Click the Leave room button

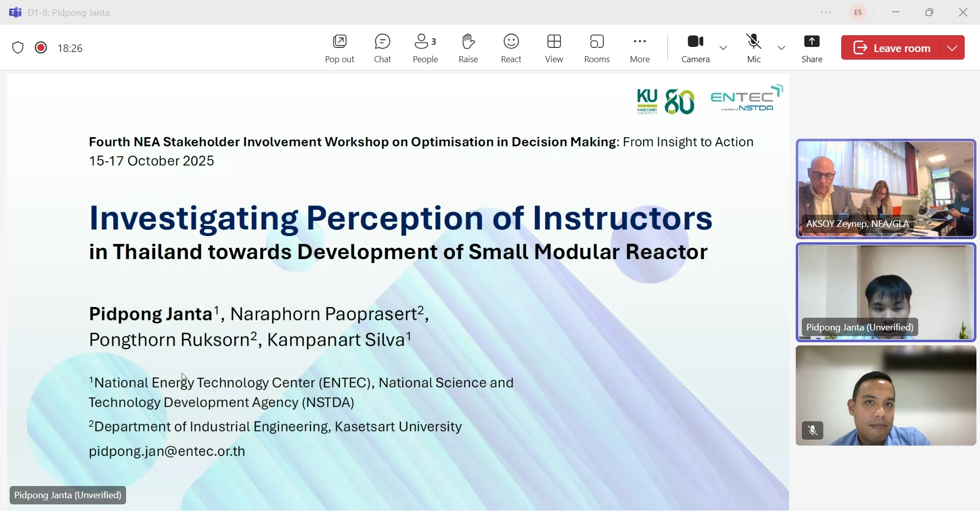tap(891, 48)
